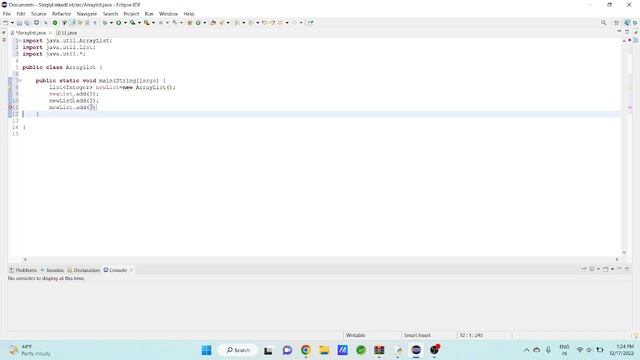Click the Open Perspective icon
Viewport: 640px width, 360px height.
[616, 23]
